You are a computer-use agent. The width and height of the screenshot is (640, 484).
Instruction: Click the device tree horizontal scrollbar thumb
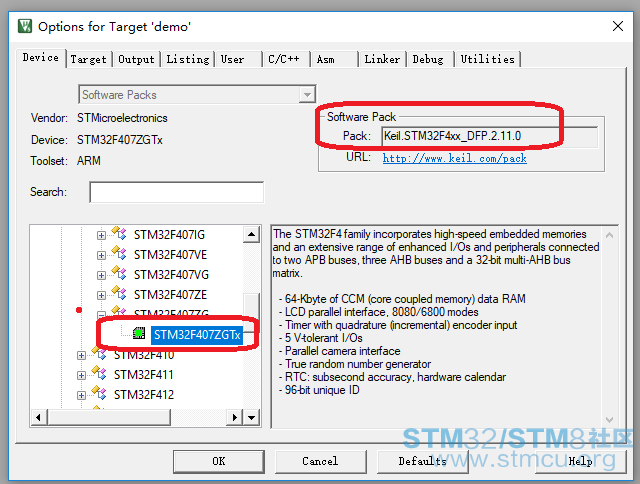click(109, 417)
